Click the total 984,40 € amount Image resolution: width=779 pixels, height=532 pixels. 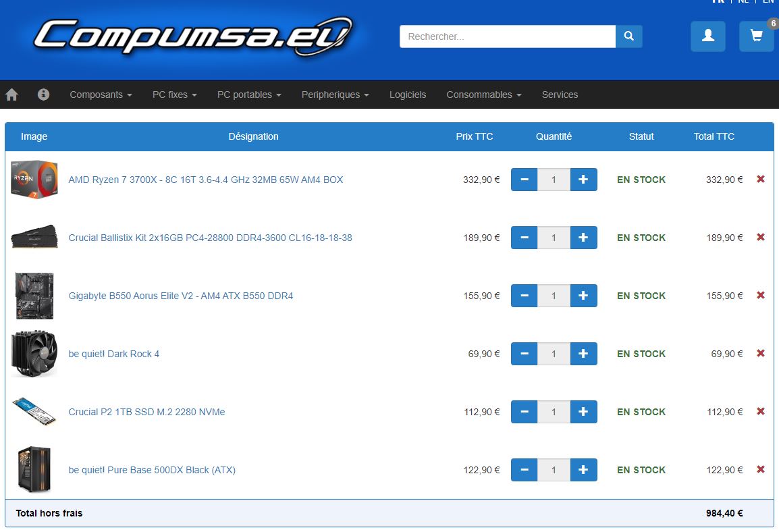pyautogui.click(x=724, y=513)
